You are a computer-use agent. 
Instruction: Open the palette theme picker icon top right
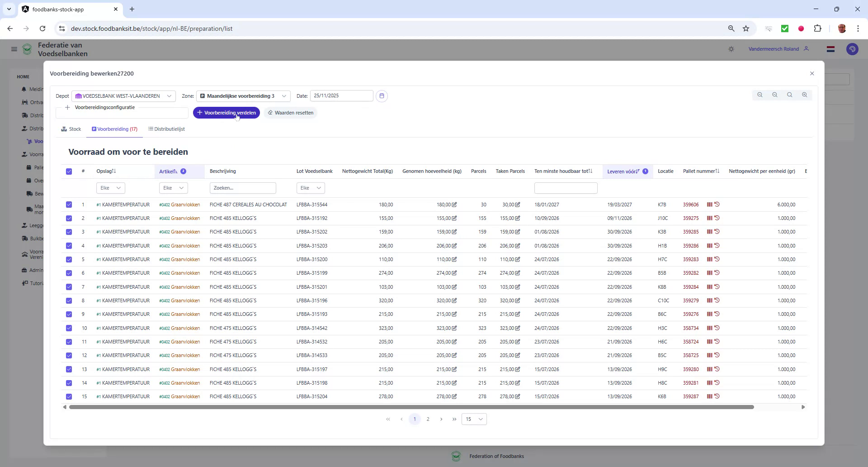click(x=853, y=49)
